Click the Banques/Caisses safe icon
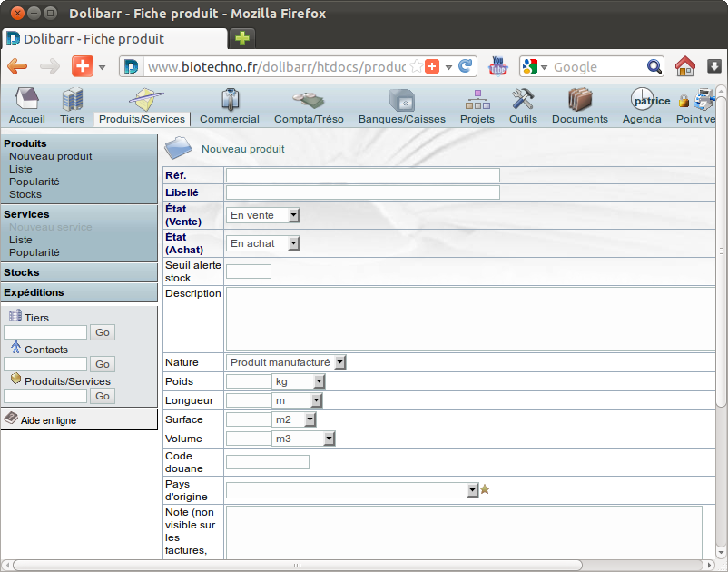 [401, 100]
